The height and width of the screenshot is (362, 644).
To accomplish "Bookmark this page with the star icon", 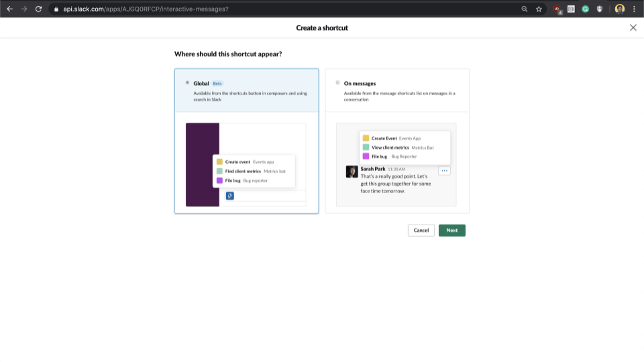I will (539, 9).
